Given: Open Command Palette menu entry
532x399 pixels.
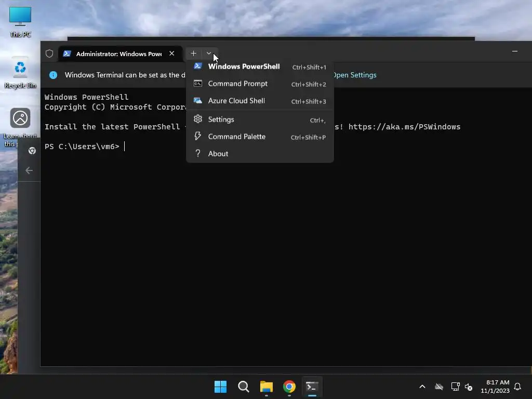Looking at the screenshot, I should (260, 137).
